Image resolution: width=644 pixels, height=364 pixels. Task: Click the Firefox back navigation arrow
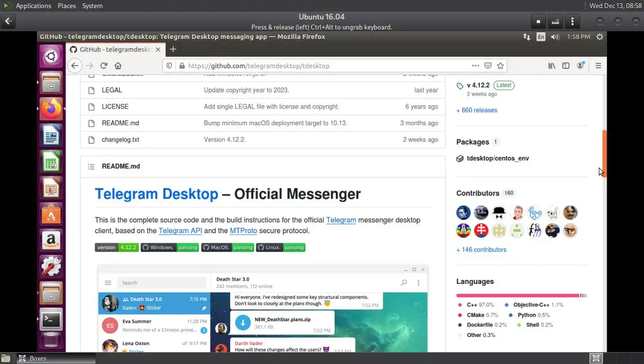click(74, 66)
